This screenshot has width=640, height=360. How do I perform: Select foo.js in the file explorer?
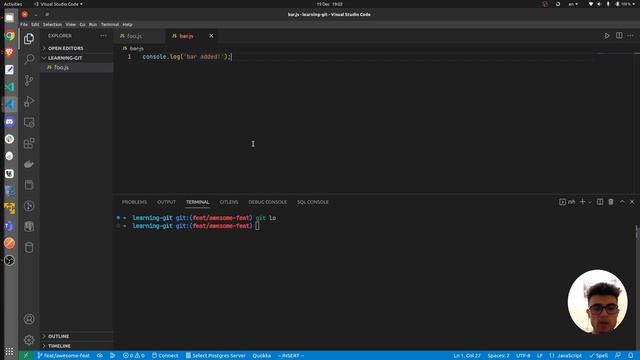76,67
